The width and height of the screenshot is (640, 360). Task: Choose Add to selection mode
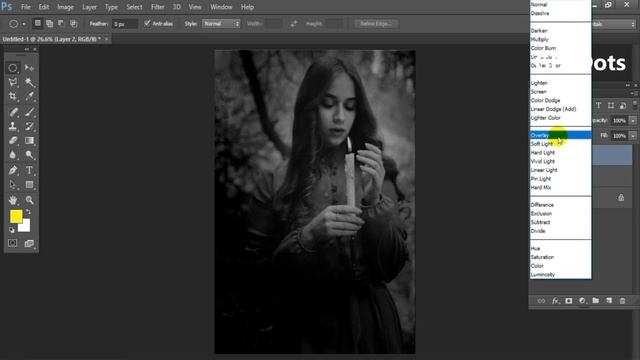[x=49, y=24]
